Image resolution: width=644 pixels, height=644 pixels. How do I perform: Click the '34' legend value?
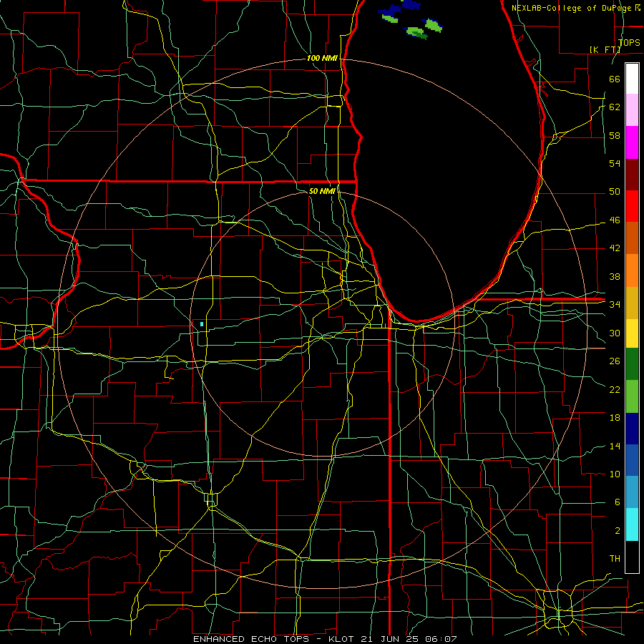615,305
